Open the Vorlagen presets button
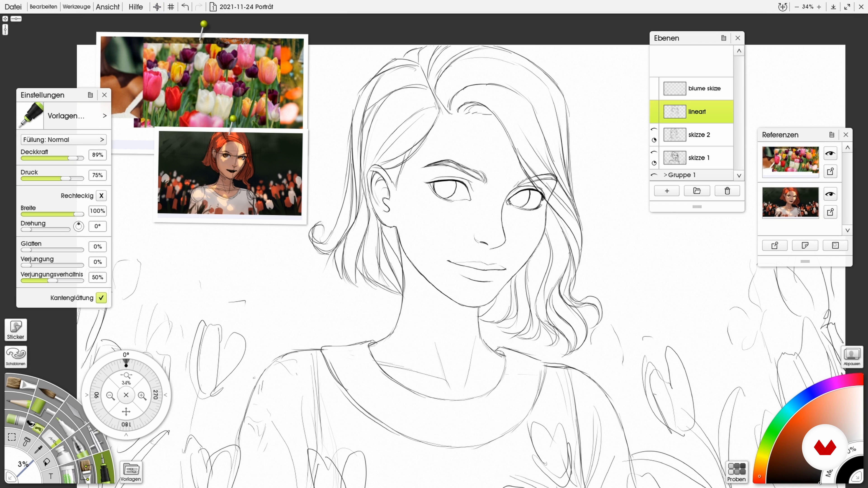Viewport: 868px width, 488px height. 131,472
